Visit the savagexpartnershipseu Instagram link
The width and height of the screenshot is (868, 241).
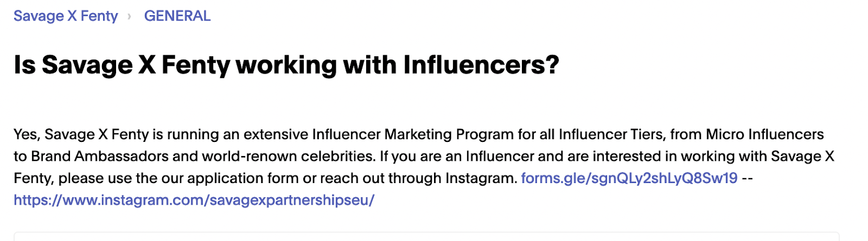194,200
